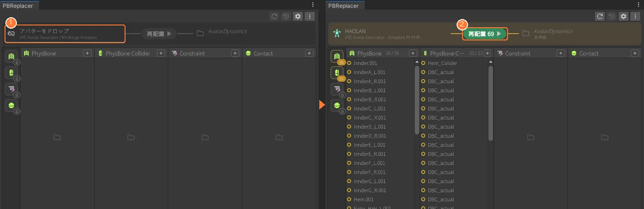The height and width of the screenshot is (209, 644).
Task: Select the InnderG_R.001 PhysBone row
Action: (x=380, y=190)
